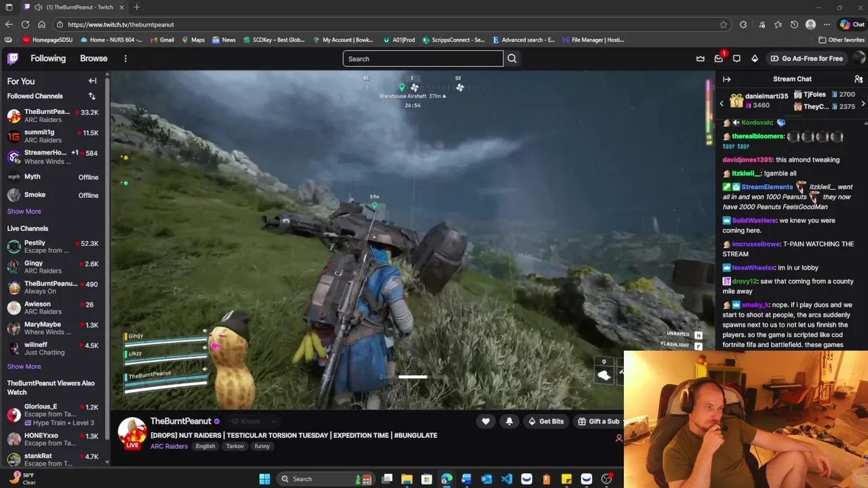
Task: Open Other favorites folder
Action: click(842, 39)
